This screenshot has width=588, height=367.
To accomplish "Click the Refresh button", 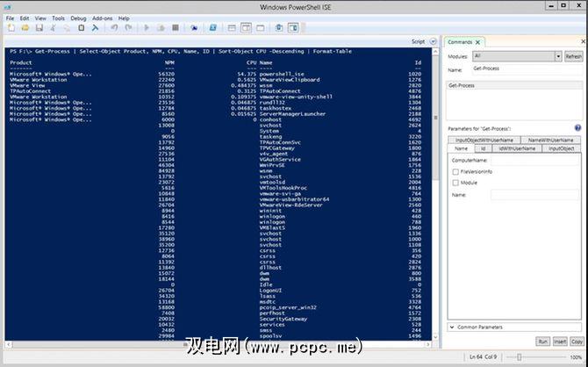I will click(574, 56).
